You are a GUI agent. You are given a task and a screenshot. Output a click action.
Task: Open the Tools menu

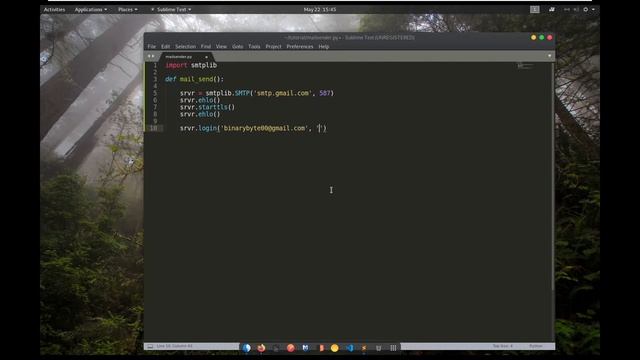(x=254, y=47)
